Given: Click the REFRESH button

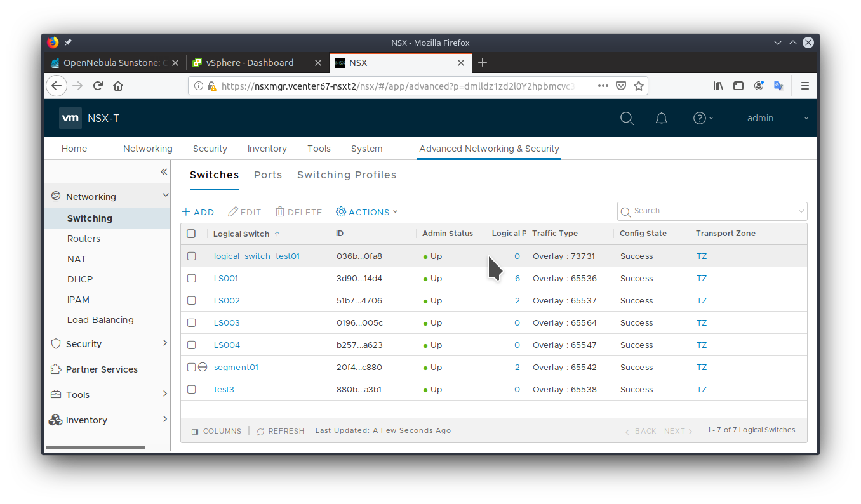Looking at the screenshot, I should click(281, 431).
